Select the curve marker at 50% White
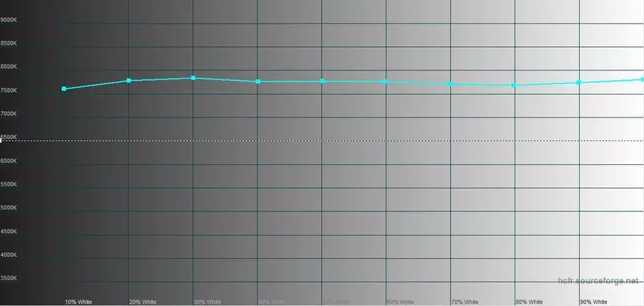Screen dimensions: 644x306 pyautogui.click(x=322, y=81)
